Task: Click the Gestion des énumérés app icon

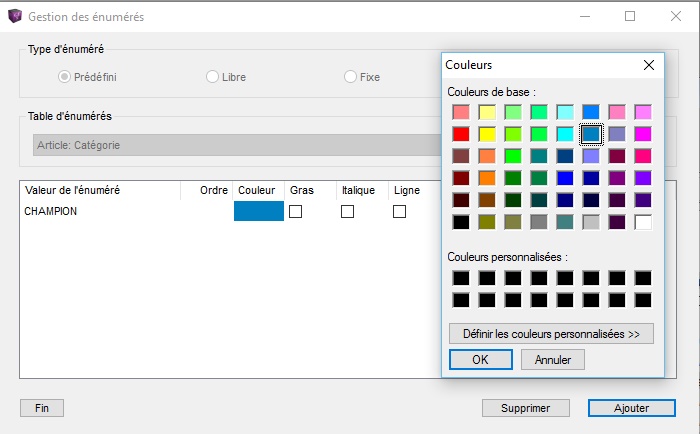Action: (15, 16)
